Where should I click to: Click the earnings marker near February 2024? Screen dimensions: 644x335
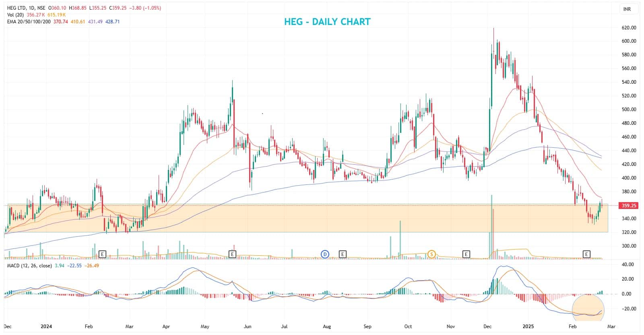(x=103, y=254)
